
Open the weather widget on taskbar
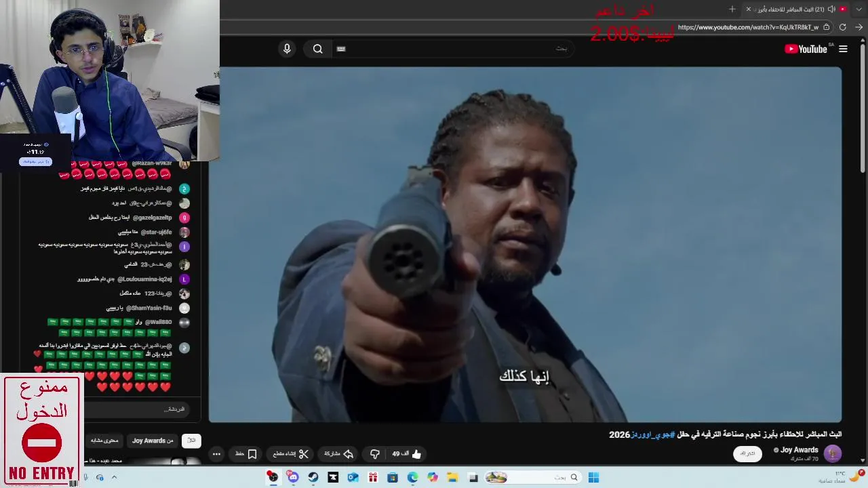coord(841,477)
